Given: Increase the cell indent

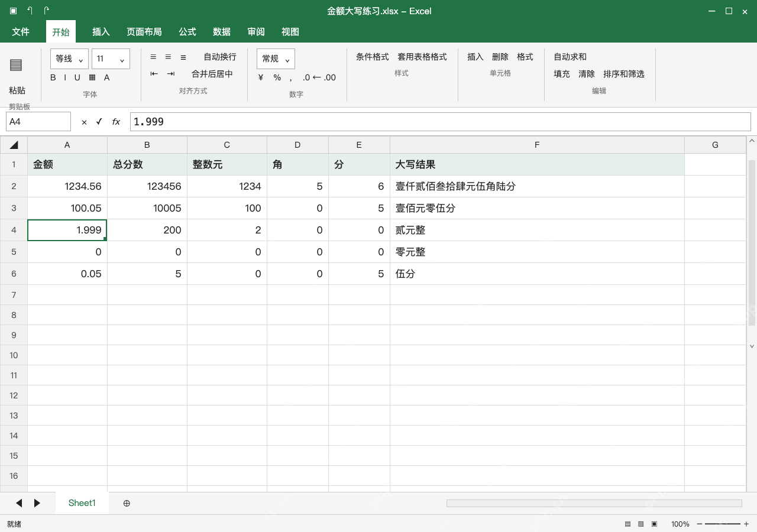Looking at the screenshot, I should 170,74.
